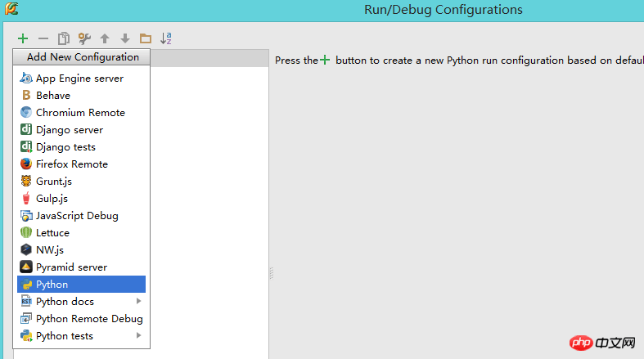Click the Django server icon
This screenshot has height=359, width=644.
pos(26,130)
